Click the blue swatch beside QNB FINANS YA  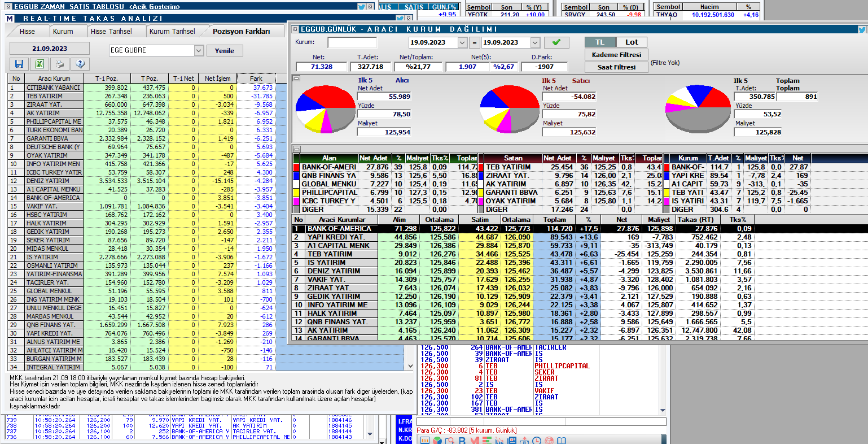[296, 176]
